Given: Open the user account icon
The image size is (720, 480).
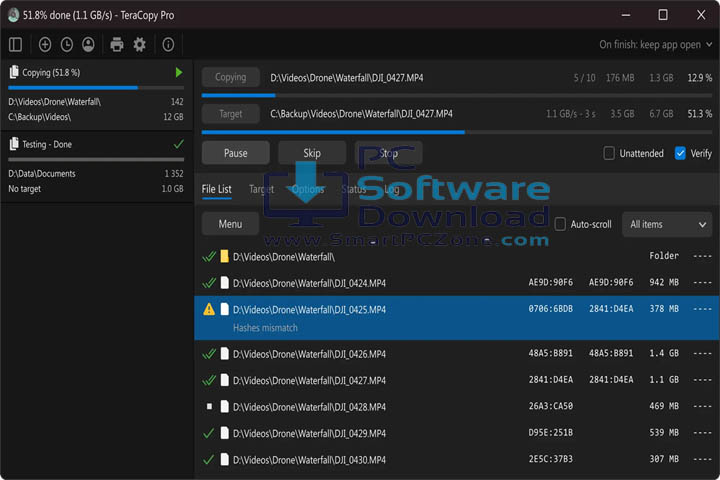Looking at the screenshot, I should click(x=88, y=45).
